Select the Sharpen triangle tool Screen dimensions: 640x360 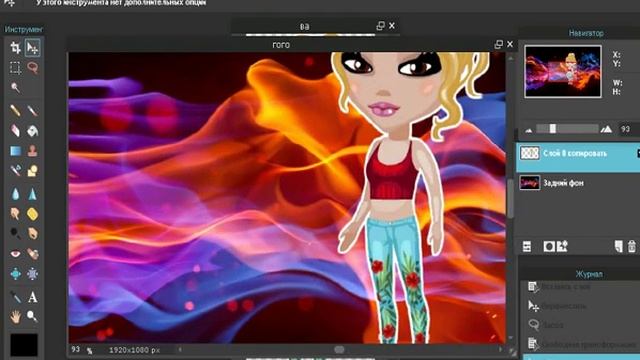point(32,193)
